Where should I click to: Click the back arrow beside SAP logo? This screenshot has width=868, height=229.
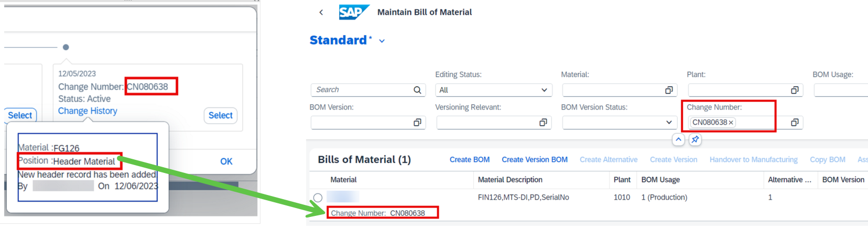(x=321, y=12)
